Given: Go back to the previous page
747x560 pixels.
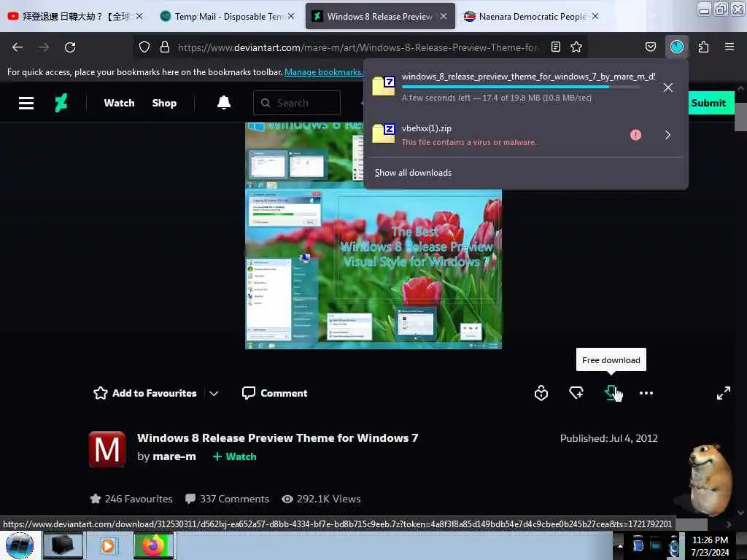Looking at the screenshot, I should click(18, 47).
